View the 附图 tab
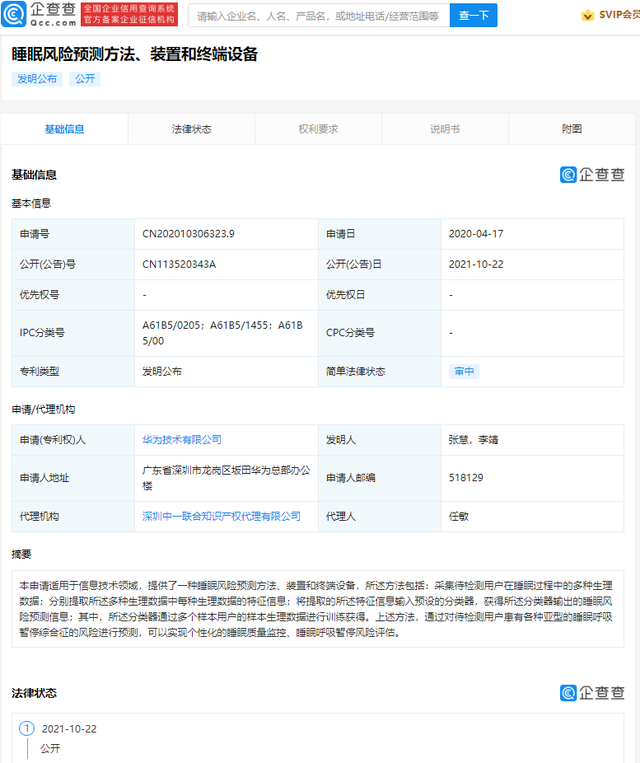The image size is (640, 763). tap(572, 129)
